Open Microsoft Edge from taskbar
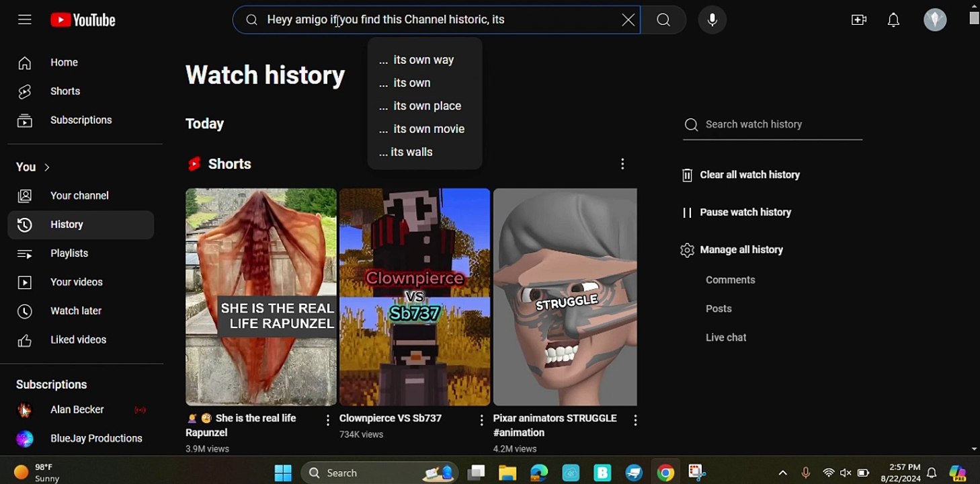This screenshot has height=484, width=980. click(x=539, y=473)
